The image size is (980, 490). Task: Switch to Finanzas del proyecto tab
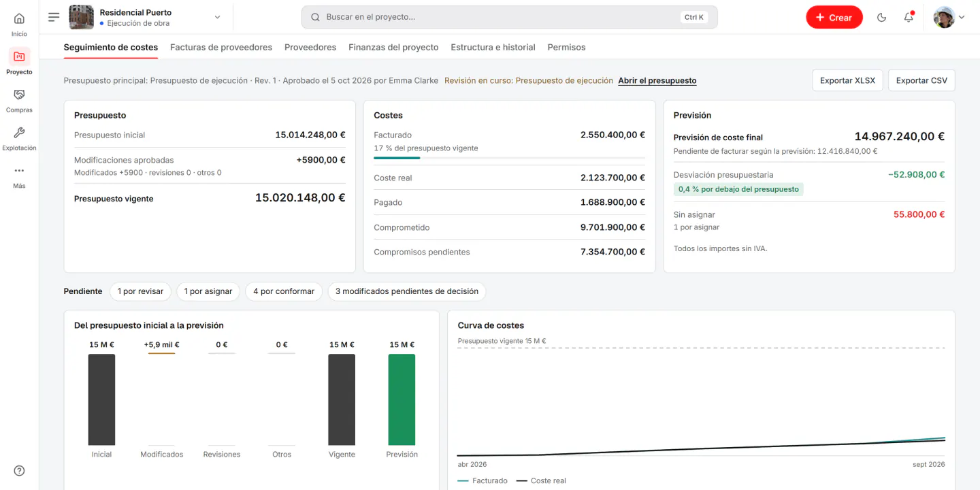[393, 47]
